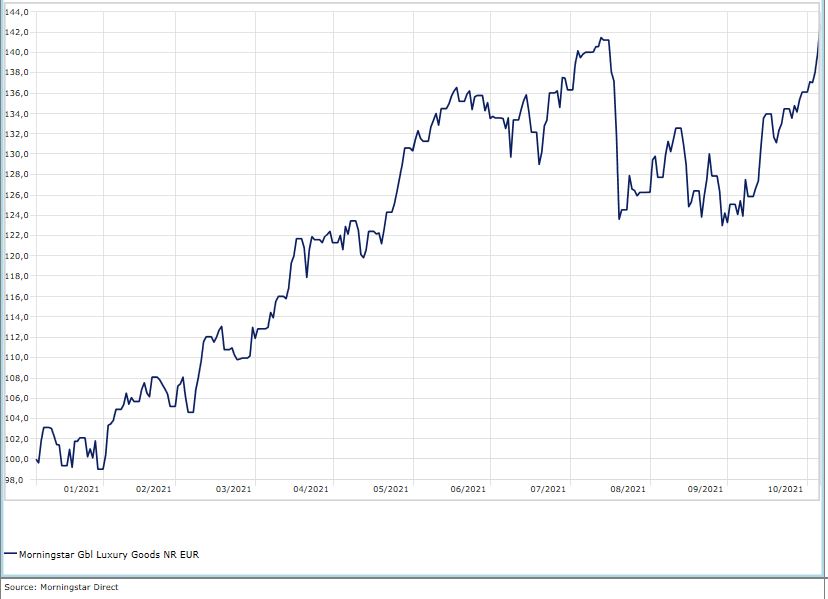Select the 04/2021 x-axis date label
The height and width of the screenshot is (599, 828).
(311, 489)
